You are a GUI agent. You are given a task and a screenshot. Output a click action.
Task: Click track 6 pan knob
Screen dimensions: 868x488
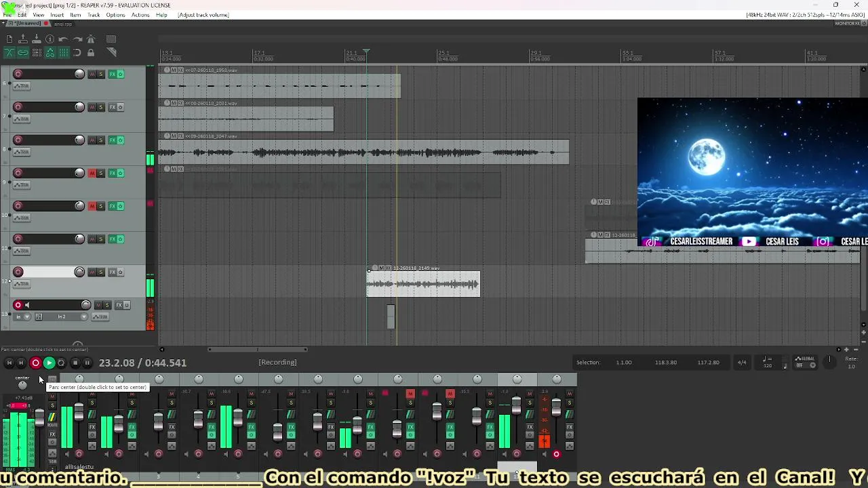point(79,74)
